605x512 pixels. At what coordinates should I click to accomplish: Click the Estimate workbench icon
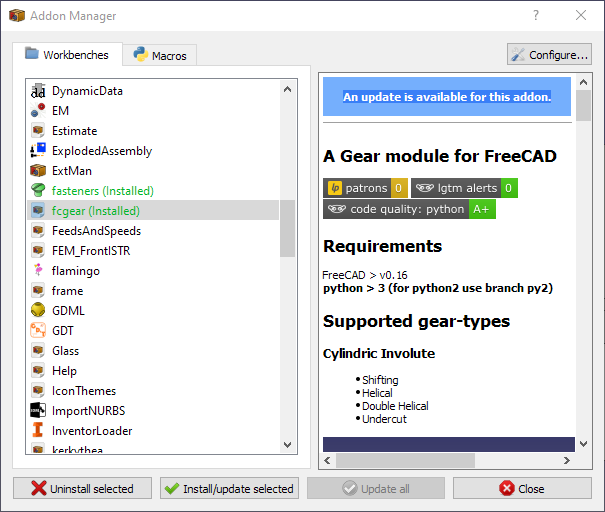38,131
